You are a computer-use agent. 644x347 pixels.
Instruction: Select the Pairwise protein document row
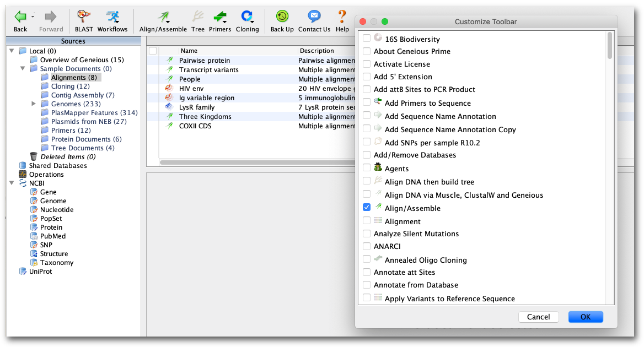[251, 60]
